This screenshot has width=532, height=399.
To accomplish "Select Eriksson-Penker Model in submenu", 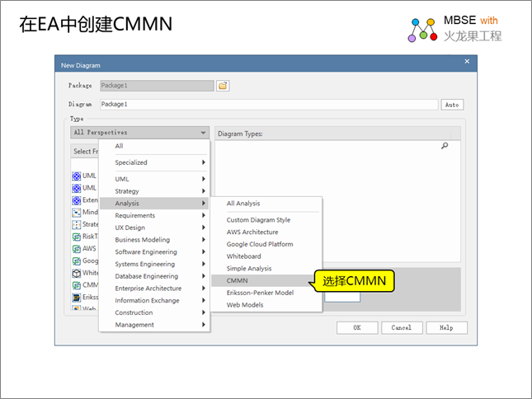I will 266,293.
